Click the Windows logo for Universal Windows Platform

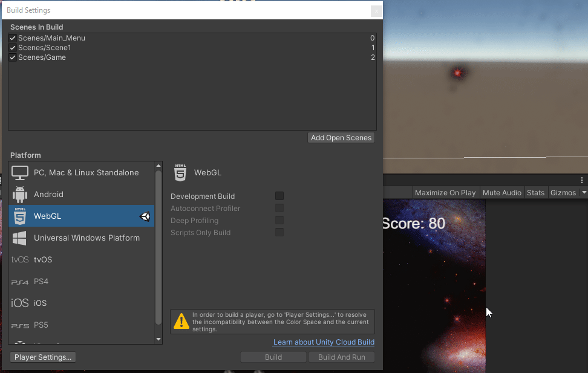tap(19, 238)
